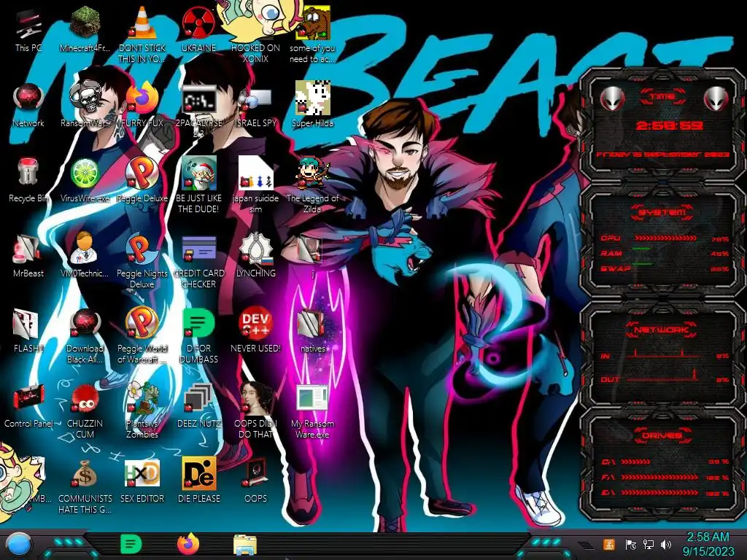Open the taskbar clock 2:58 AM
Screen dimensions: 747x560
(x=708, y=544)
